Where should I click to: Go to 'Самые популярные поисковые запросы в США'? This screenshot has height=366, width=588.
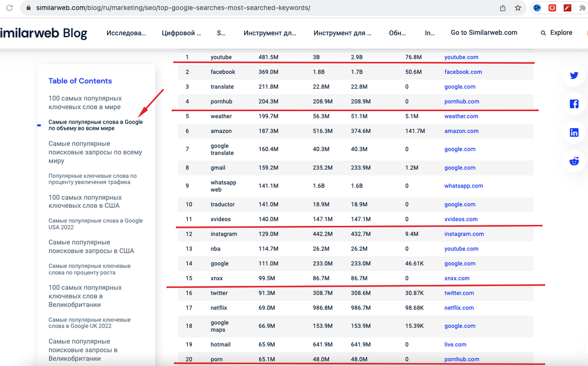tap(91, 246)
